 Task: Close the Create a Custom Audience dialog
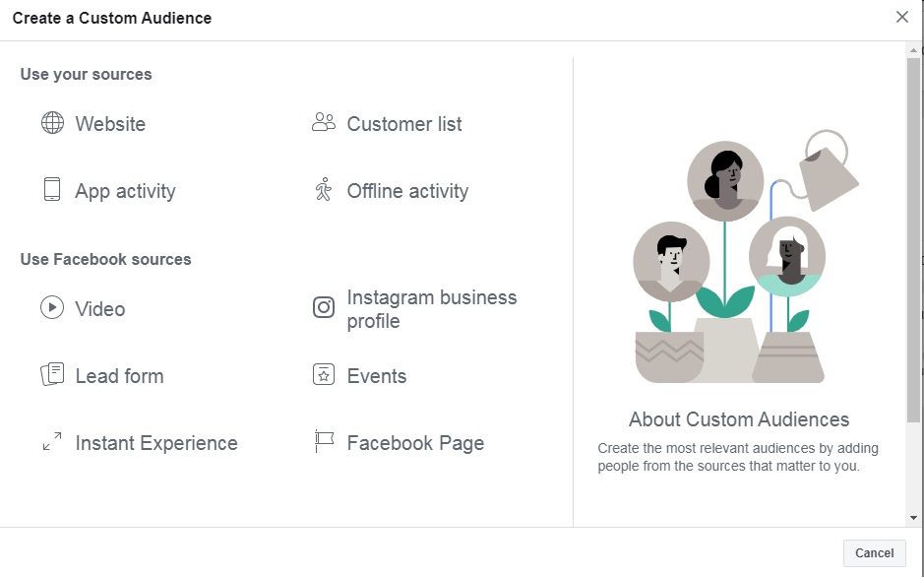point(902,17)
